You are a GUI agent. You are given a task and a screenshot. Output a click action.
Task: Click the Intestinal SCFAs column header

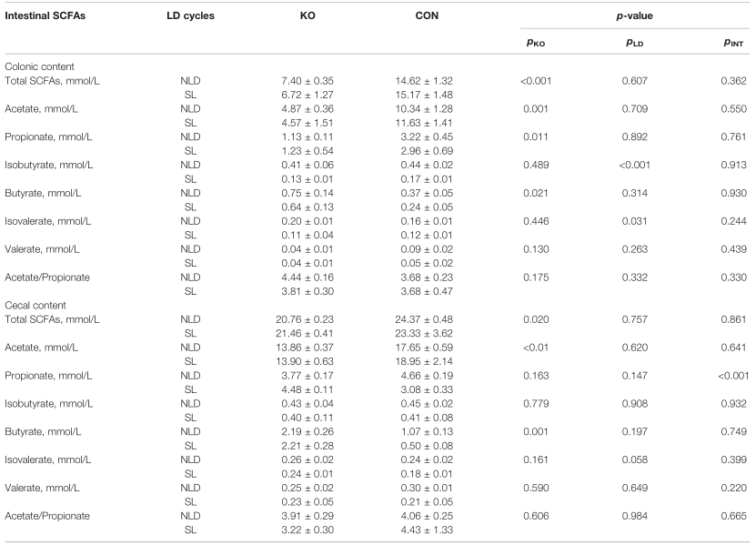click(x=45, y=15)
